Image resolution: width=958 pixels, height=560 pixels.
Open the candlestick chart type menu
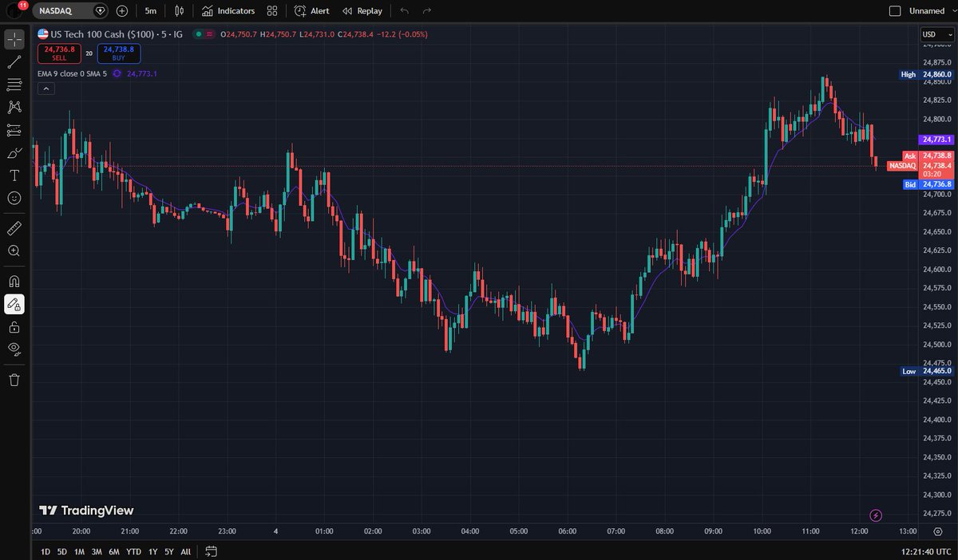(x=180, y=11)
